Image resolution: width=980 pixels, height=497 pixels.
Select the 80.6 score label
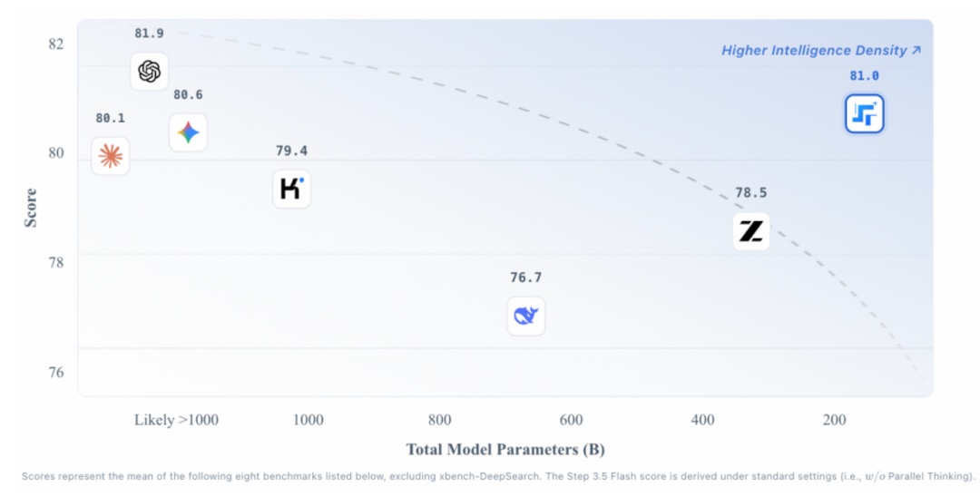[x=188, y=94]
